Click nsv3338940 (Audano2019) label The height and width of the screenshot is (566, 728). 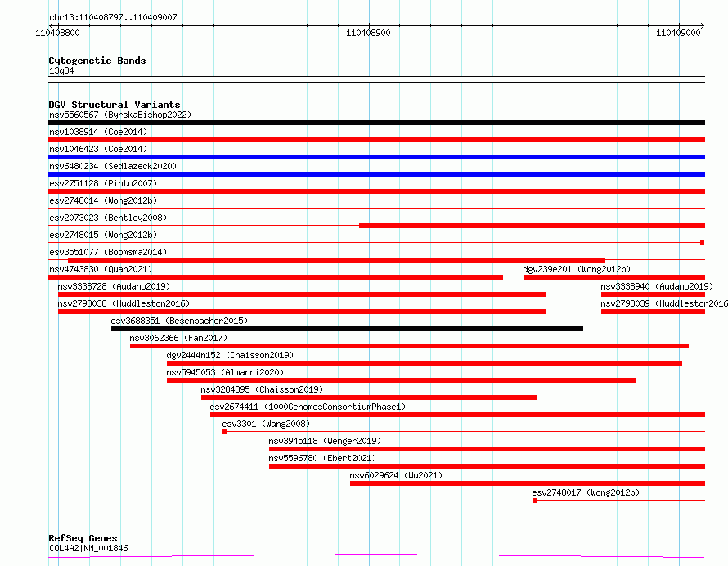click(x=657, y=286)
